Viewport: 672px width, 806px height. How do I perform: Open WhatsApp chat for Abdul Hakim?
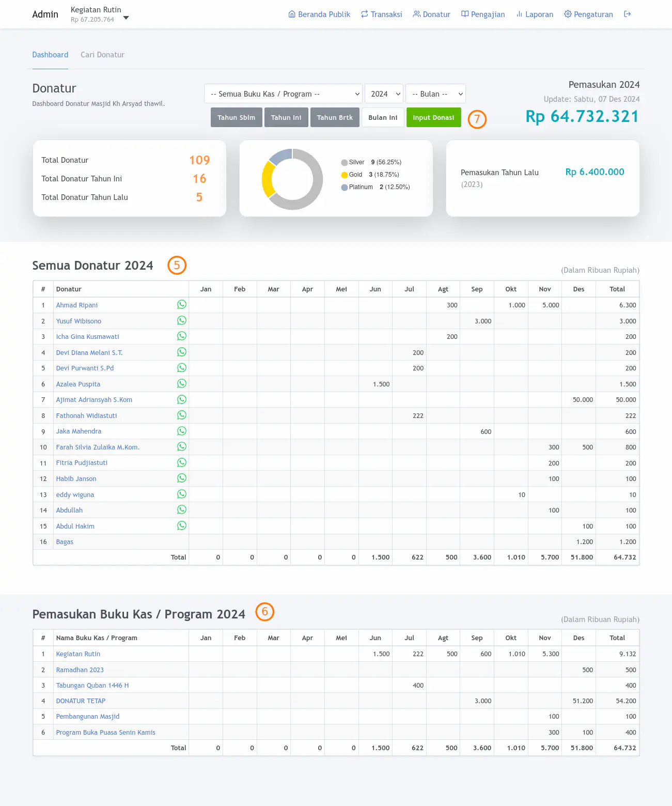point(182,525)
